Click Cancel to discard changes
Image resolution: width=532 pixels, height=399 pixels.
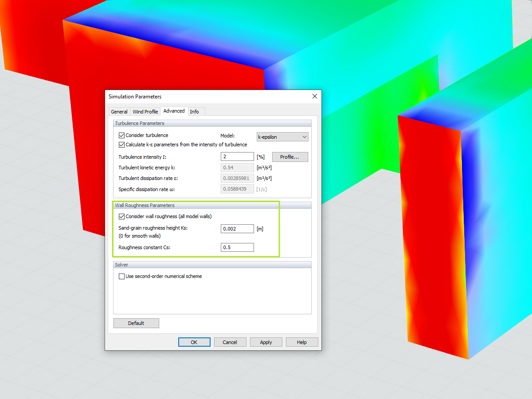coord(230,342)
